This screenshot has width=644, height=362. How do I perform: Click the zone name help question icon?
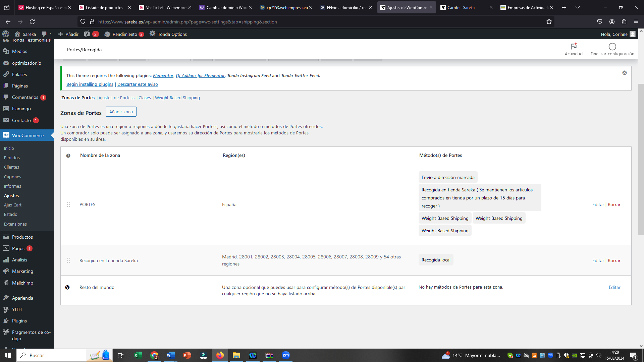pos(68,156)
